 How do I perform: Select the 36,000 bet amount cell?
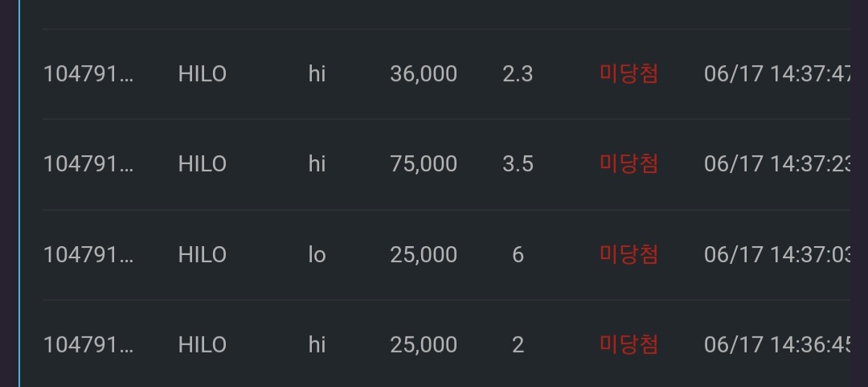pos(424,74)
